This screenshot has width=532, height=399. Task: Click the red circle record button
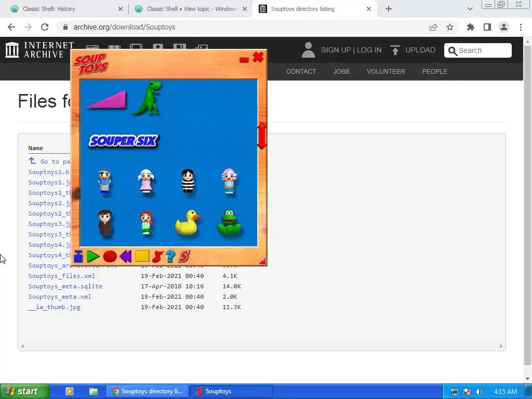coord(110,257)
